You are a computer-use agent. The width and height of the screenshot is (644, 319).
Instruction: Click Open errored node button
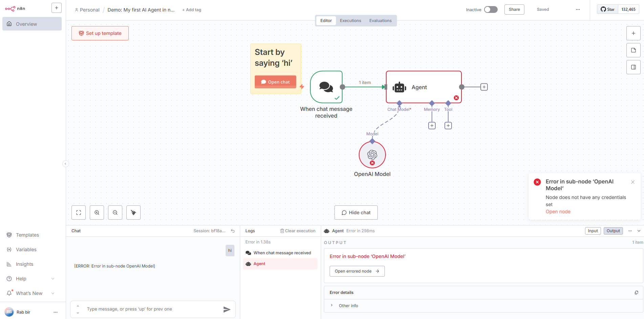click(x=357, y=271)
